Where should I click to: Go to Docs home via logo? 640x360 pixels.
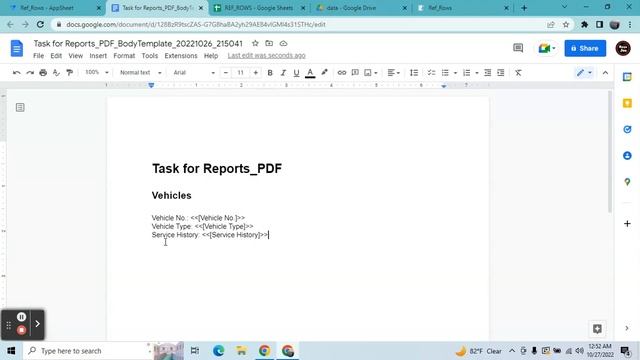click(17, 48)
